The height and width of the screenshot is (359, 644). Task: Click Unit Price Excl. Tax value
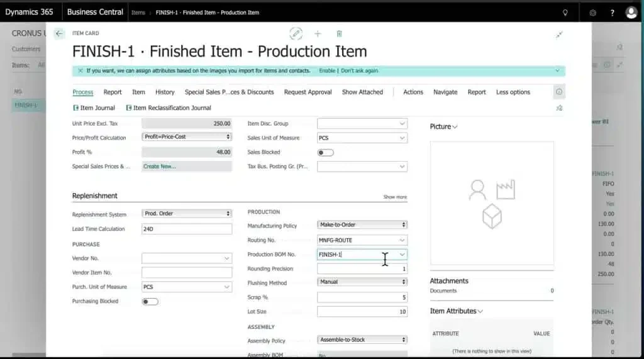(x=187, y=123)
